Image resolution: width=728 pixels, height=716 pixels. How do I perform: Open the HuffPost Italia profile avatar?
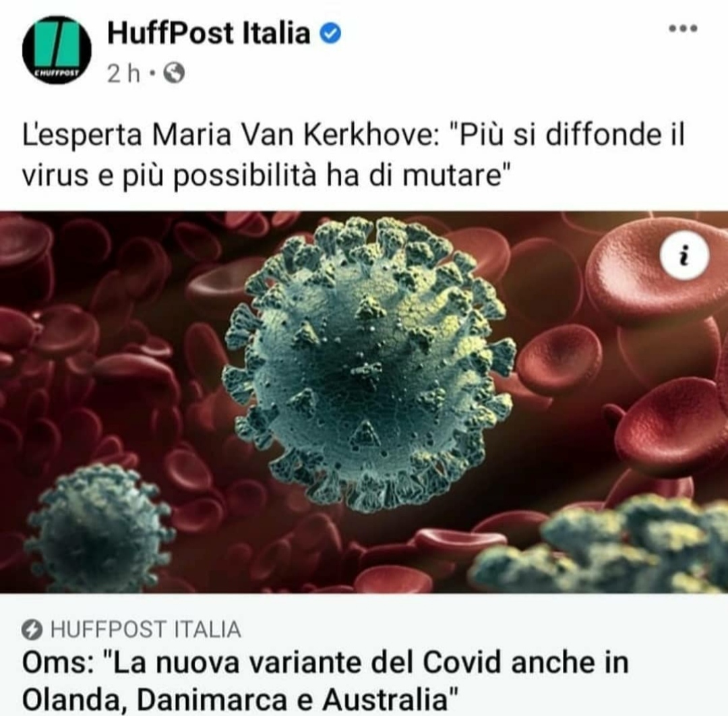pos(57,50)
